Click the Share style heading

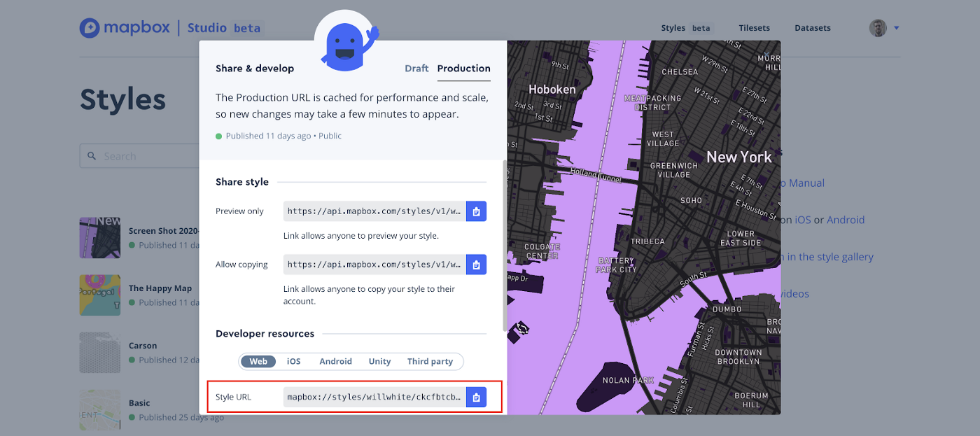[242, 182]
